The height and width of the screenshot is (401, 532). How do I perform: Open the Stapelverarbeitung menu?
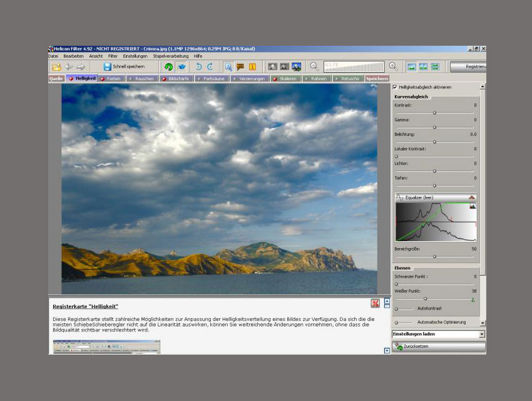tap(171, 56)
